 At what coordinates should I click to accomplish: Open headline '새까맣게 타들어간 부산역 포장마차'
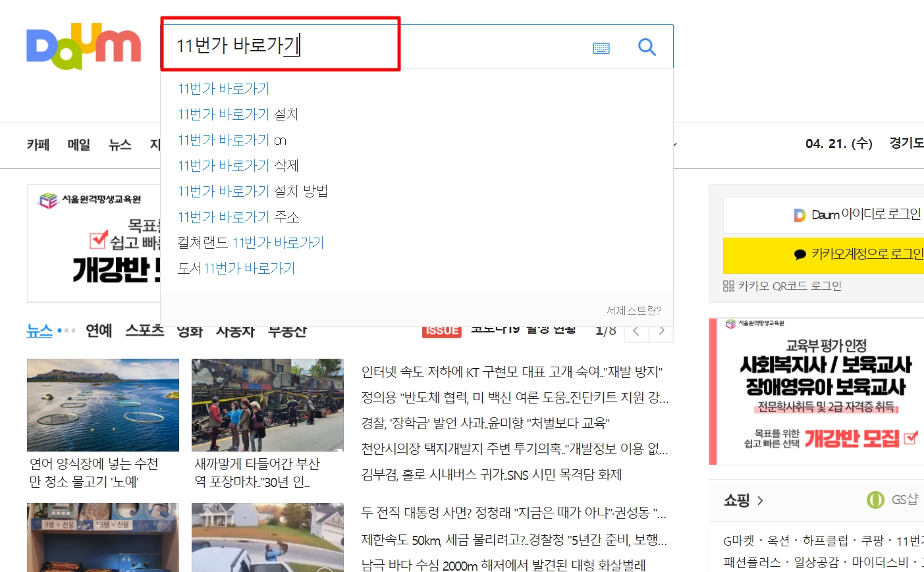coord(258,473)
